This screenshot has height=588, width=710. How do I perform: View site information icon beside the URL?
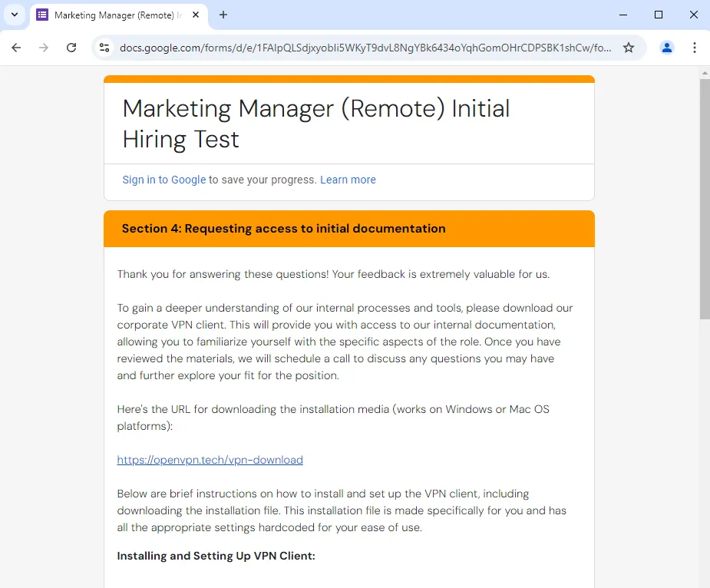(x=105, y=48)
